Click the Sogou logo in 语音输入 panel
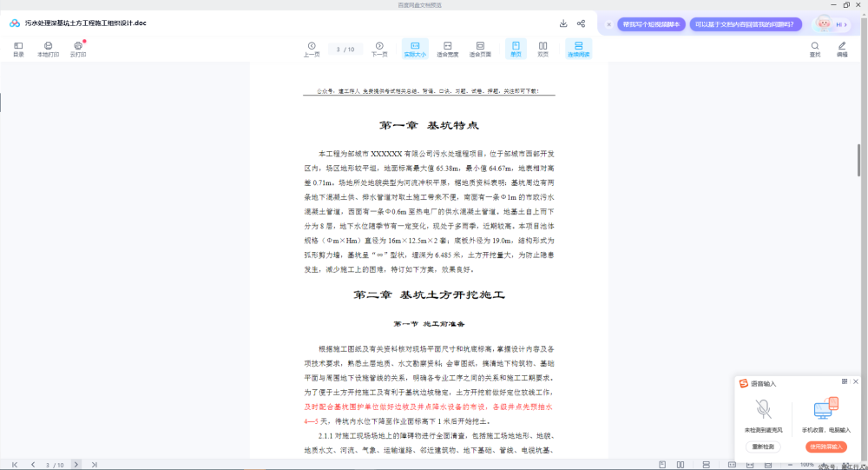 point(744,383)
